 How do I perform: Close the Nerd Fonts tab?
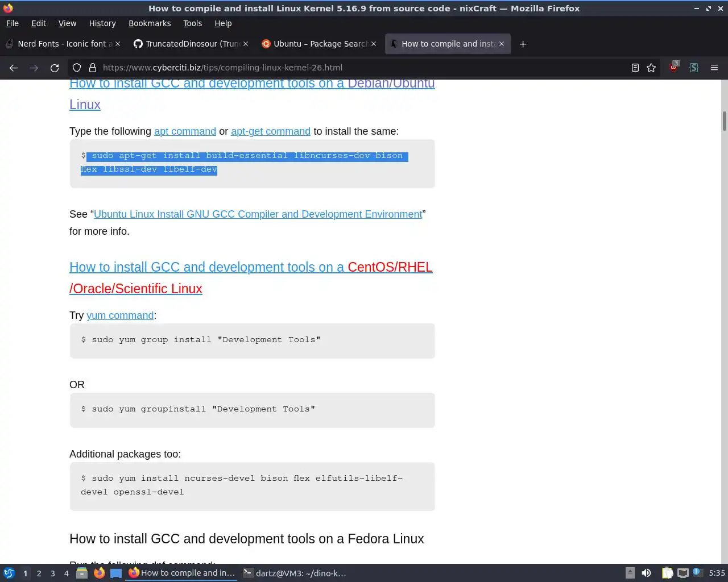point(118,44)
